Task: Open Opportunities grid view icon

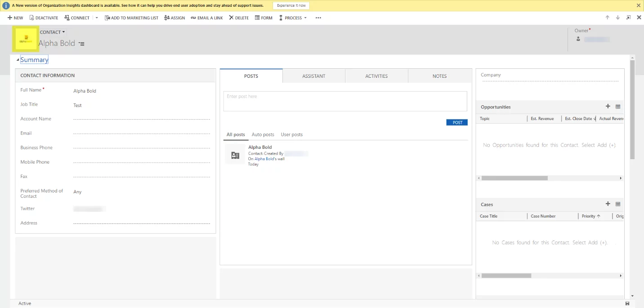Action: tap(618, 107)
